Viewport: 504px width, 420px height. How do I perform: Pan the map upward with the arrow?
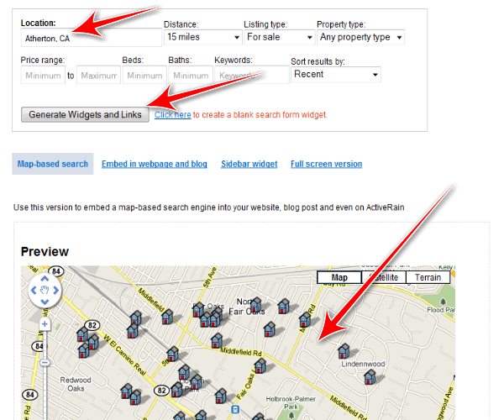click(45, 280)
